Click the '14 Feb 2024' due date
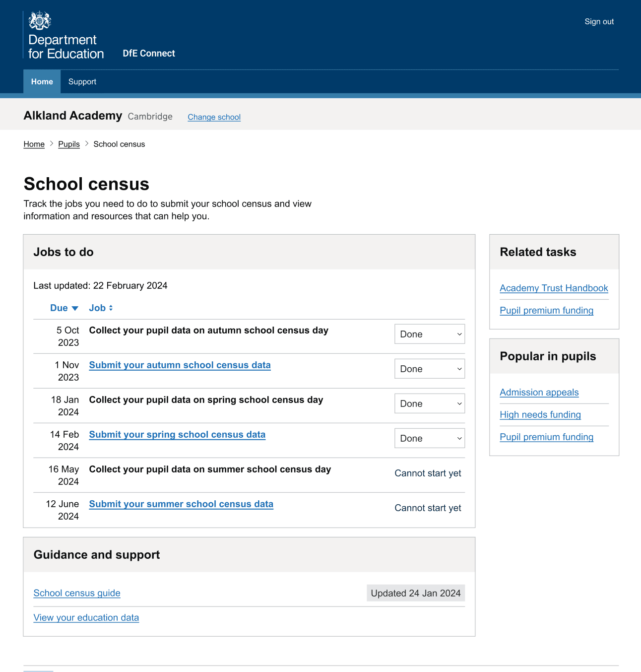 [x=64, y=441]
